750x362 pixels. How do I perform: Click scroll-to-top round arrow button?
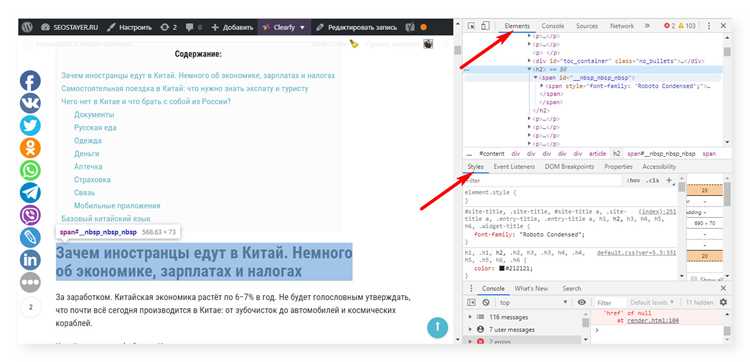coord(437,328)
